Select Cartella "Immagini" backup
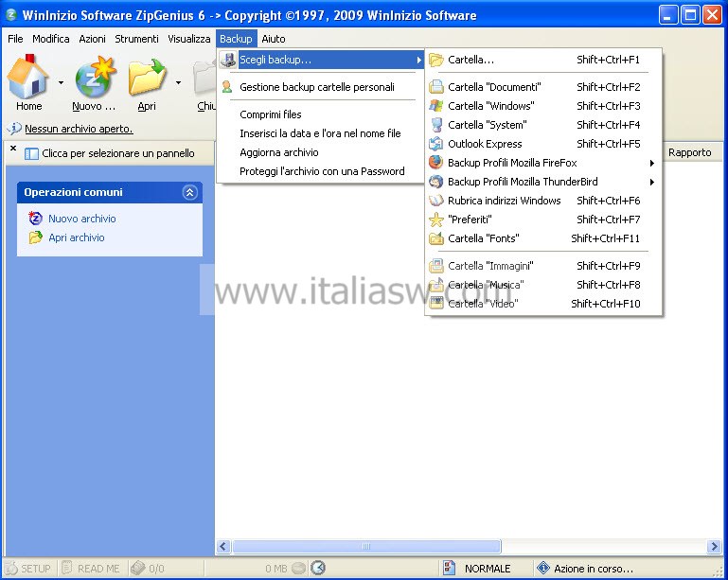This screenshot has width=728, height=580. pyautogui.click(x=543, y=266)
